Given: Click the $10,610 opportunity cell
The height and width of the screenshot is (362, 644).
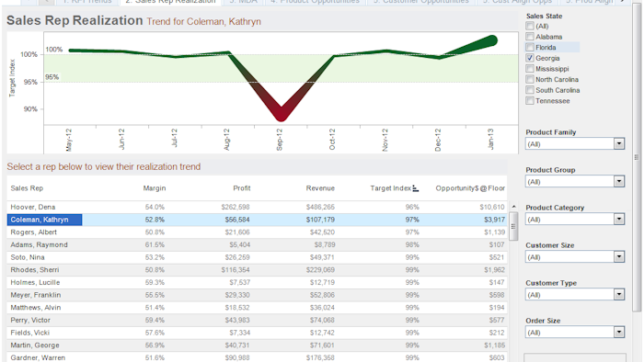Looking at the screenshot, I should [492, 207].
